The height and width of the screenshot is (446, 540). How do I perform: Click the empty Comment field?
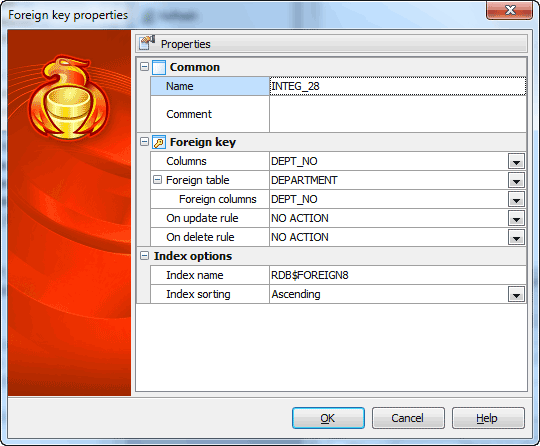pos(398,114)
